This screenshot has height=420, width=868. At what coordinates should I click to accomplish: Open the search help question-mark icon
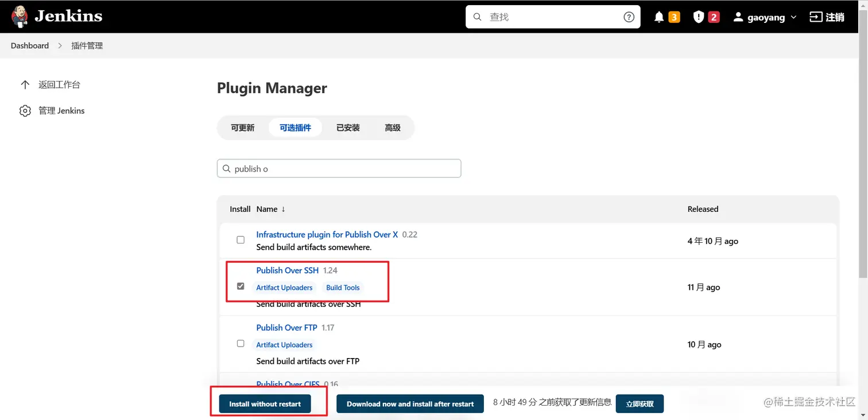629,17
